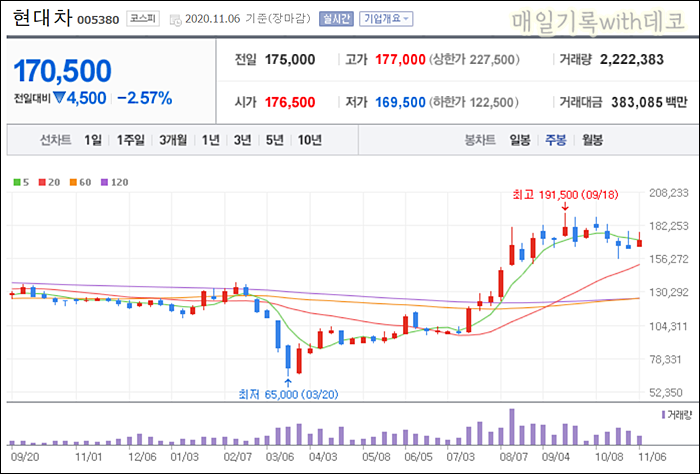Screen dimensions: 700x474
Task: Click the stock code 005380
Action: tap(98, 20)
